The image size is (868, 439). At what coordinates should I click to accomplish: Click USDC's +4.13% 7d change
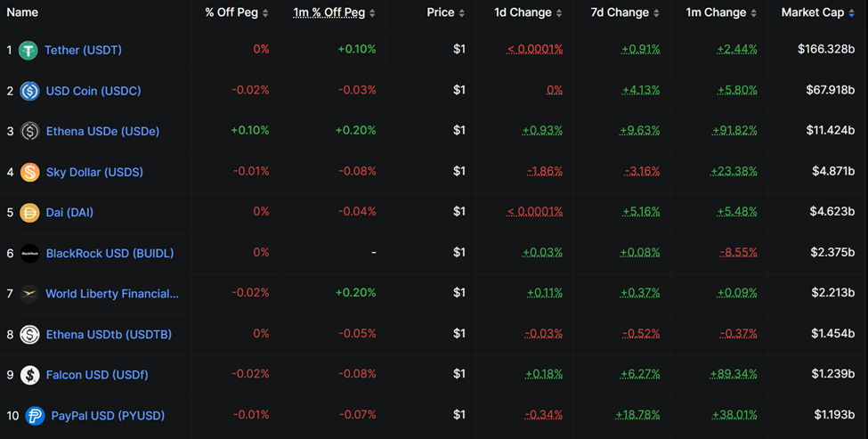coord(641,90)
